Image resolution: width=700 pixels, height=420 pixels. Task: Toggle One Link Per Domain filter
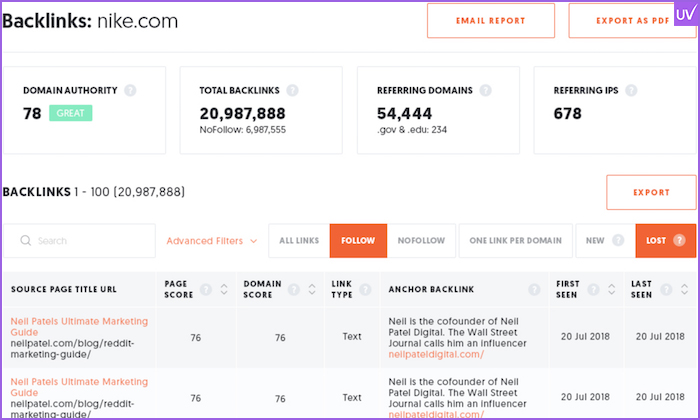[516, 241]
